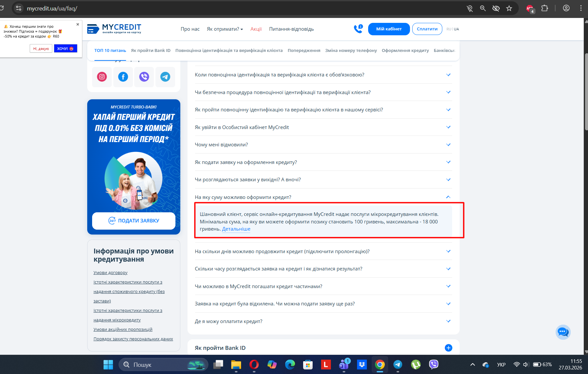
Task: Open Dropbox from taskbar
Action: pyautogui.click(x=362, y=365)
